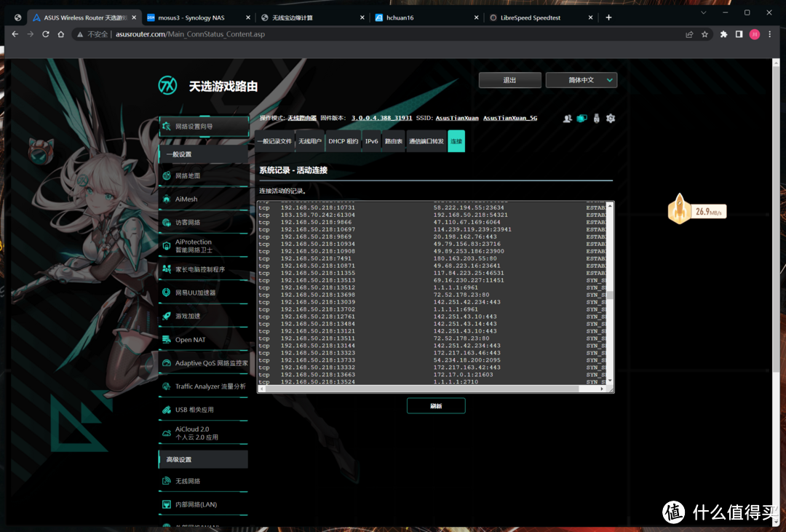Click SSID link AsusTianXuan_5G
Screen dimensions: 786x532
pyautogui.click(x=509, y=119)
